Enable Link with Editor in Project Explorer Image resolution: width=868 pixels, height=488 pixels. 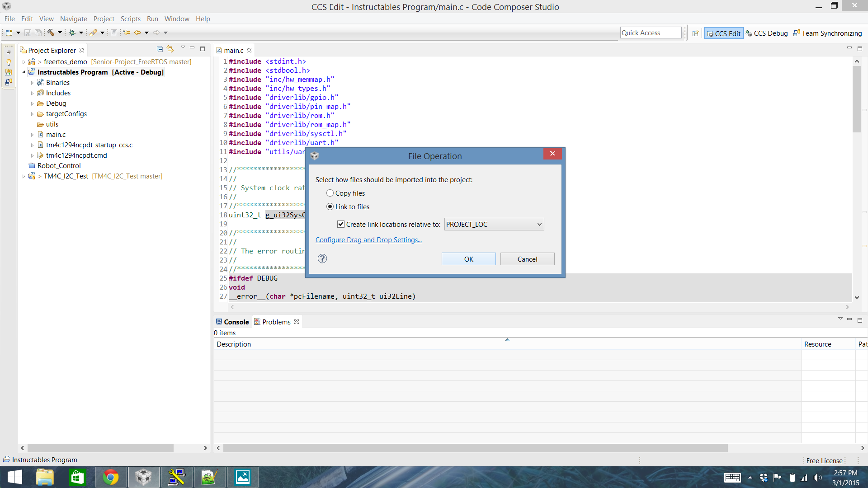click(x=170, y=48)
